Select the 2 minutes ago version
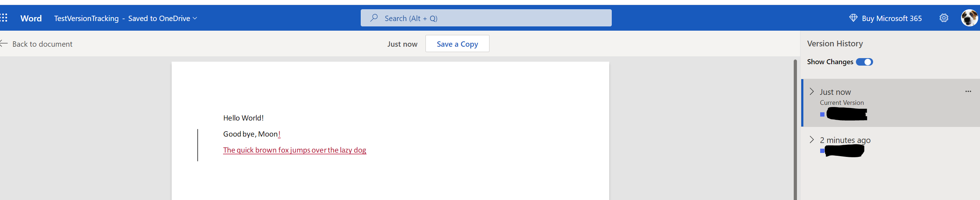This screenshot has width=980, height=200. [890, 146]
